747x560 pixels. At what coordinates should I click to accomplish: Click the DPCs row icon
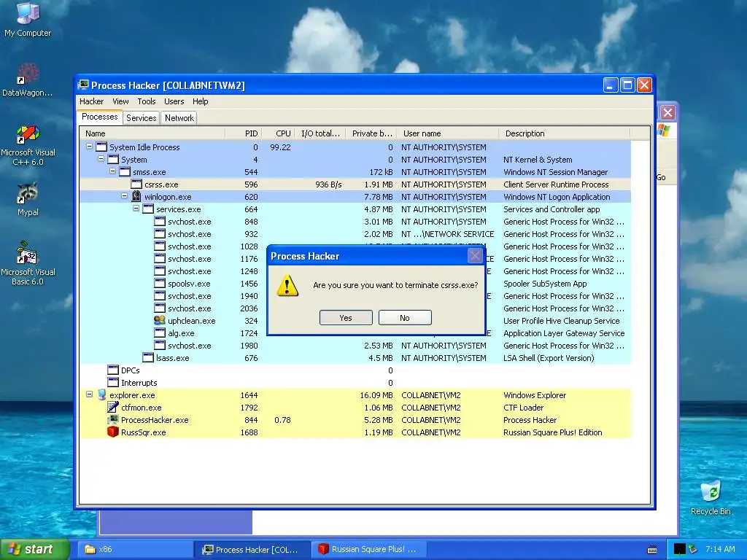113,370
